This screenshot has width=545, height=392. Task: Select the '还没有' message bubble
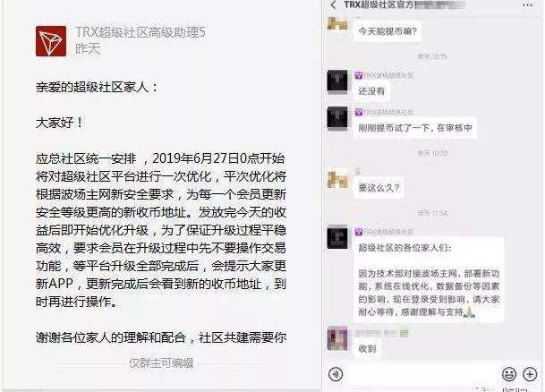coord(371,91)
